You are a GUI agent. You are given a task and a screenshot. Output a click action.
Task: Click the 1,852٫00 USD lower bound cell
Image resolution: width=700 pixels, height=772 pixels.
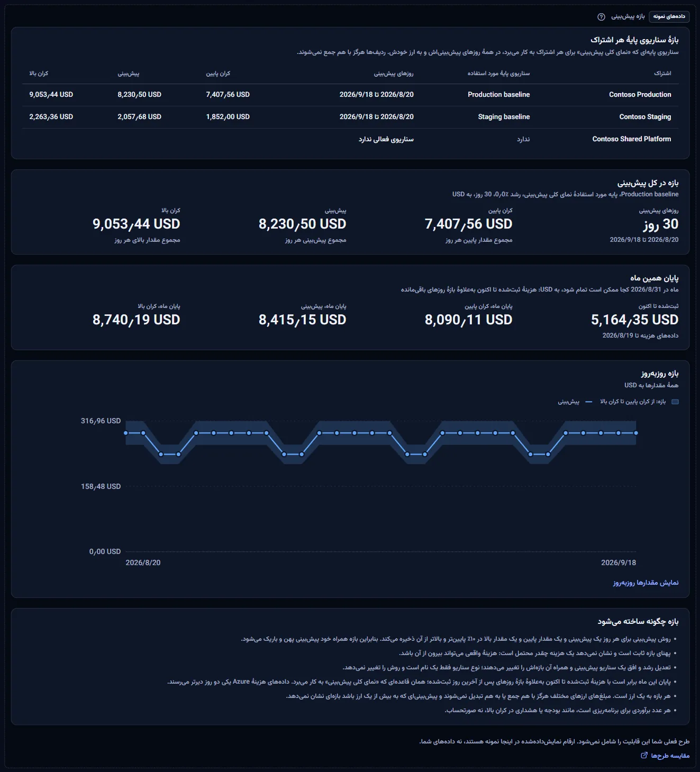[228, 117]
